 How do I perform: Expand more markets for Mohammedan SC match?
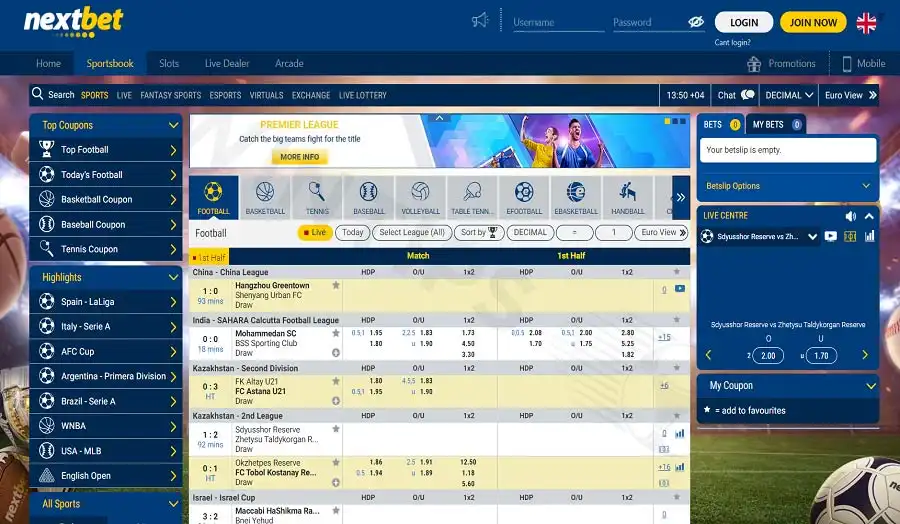[x=336, y=352]
